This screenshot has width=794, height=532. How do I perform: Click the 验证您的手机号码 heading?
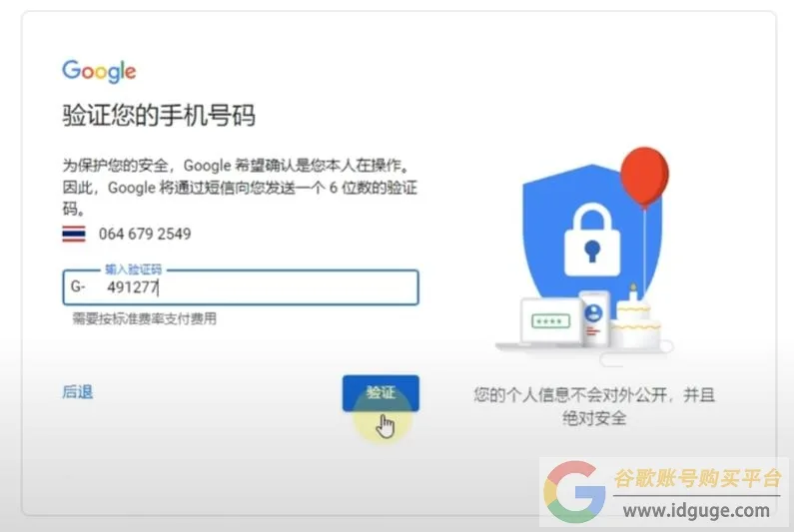(x=159, y=115)
